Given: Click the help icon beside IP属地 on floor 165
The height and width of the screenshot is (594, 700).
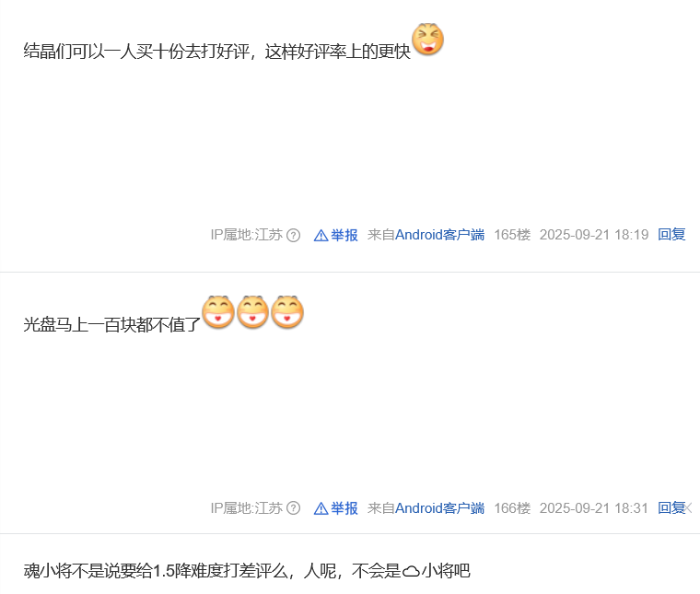Looking at the screenshot, I should [293, 235].
